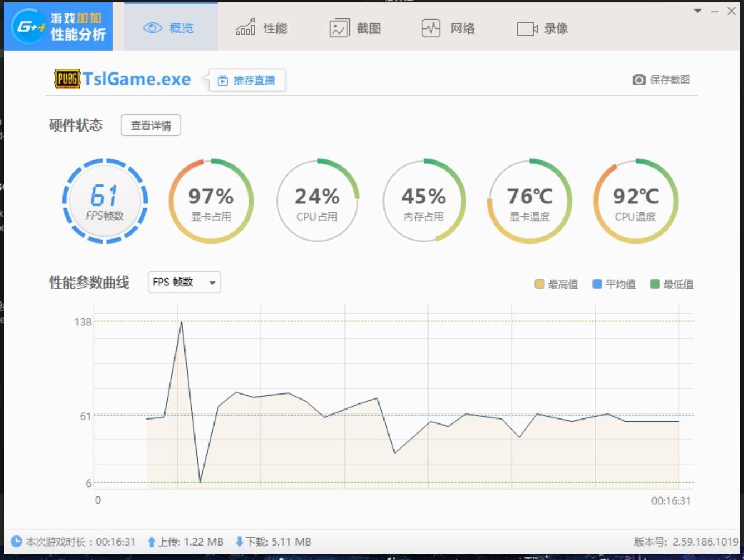Click the 61 average value axis label
Viewport: 744px width, 560px height.
[85, 416]
